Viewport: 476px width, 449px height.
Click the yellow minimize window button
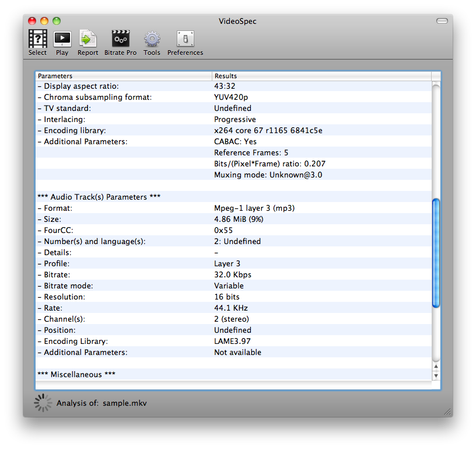(44, 21)
